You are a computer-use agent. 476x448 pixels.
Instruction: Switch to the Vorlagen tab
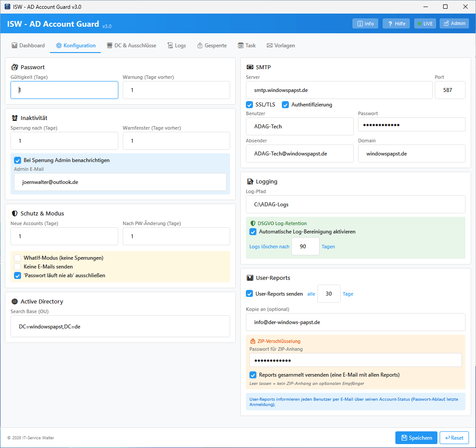click(x=281, y=46)
